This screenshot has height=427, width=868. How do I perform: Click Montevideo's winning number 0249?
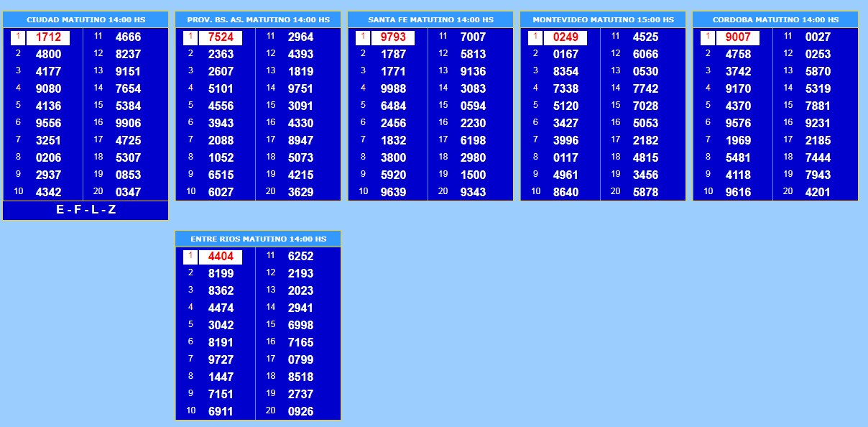[565, 37]
